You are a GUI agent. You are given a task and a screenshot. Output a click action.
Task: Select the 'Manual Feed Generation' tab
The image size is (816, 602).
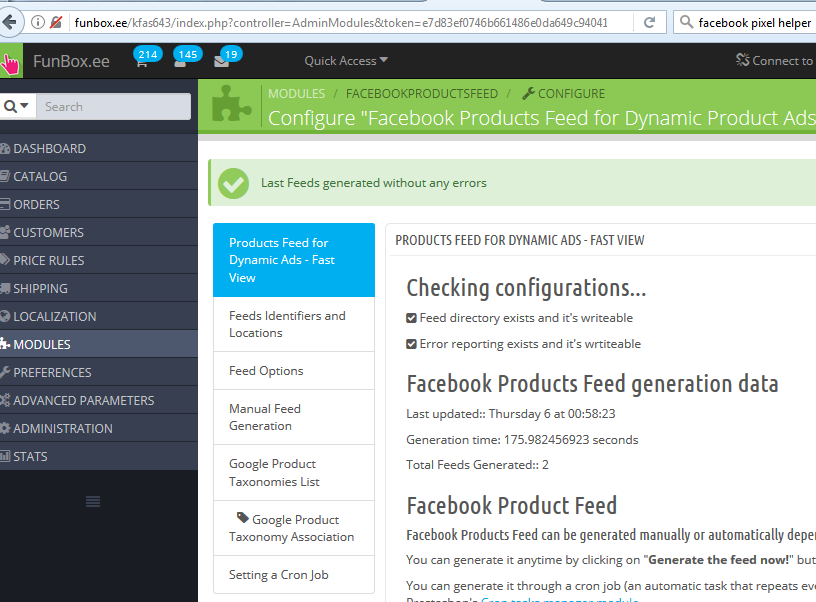[294, 417]
